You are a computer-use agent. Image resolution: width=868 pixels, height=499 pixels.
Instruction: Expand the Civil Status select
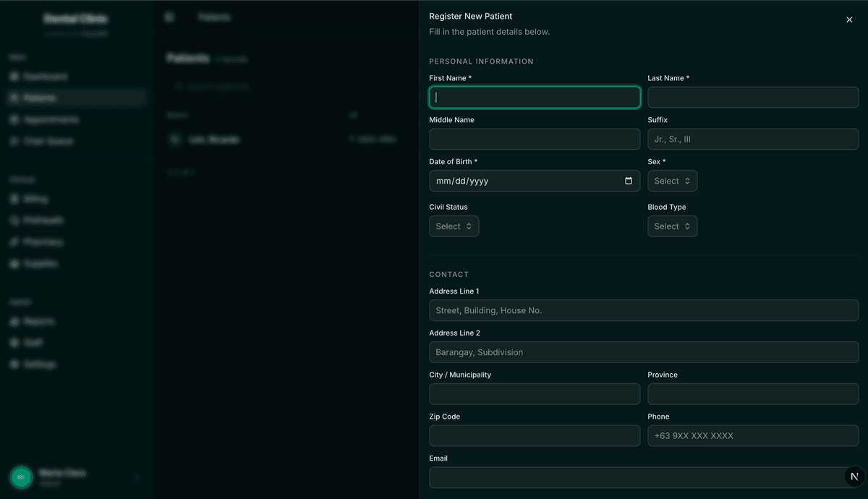pos(454,226)
